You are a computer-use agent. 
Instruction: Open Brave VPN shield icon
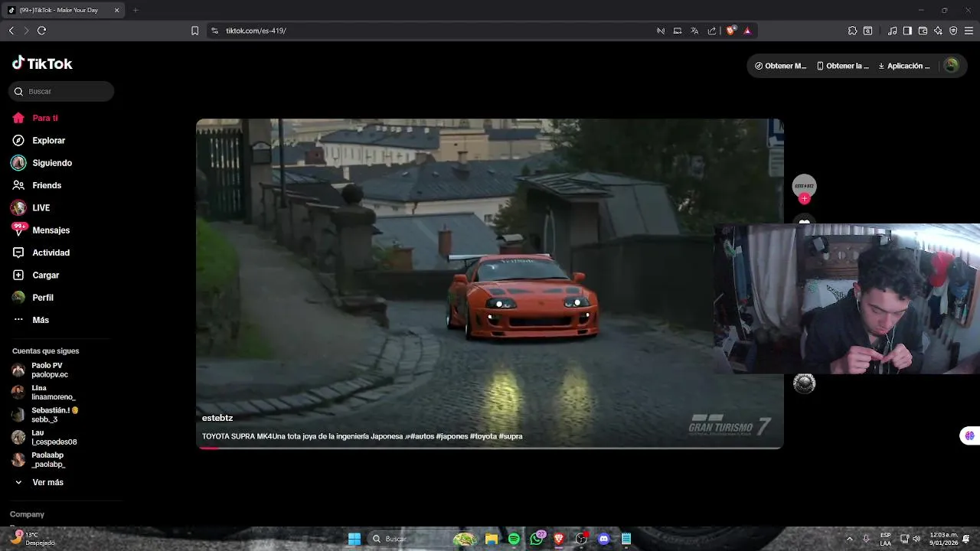(x=953, y=31)
